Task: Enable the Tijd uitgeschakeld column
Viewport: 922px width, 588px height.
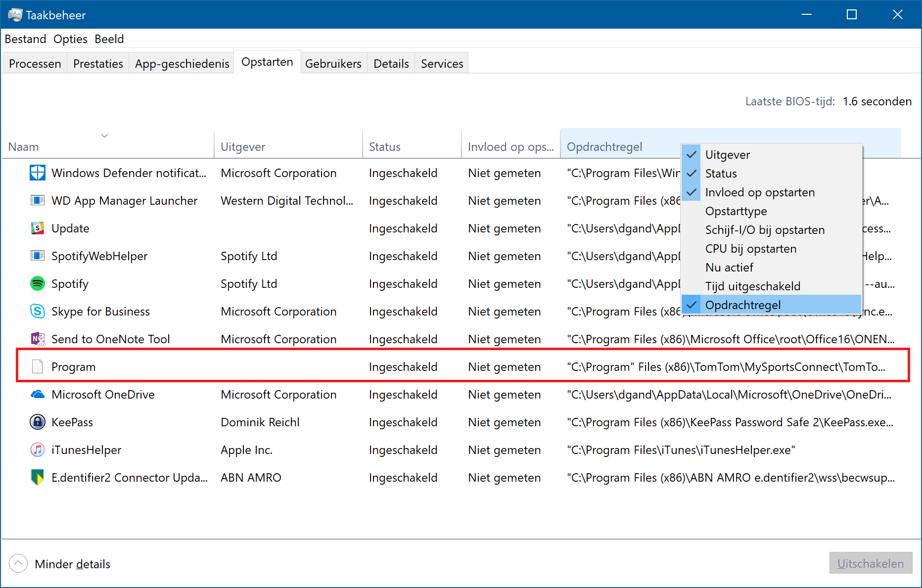Action: (x=771, y=286)
